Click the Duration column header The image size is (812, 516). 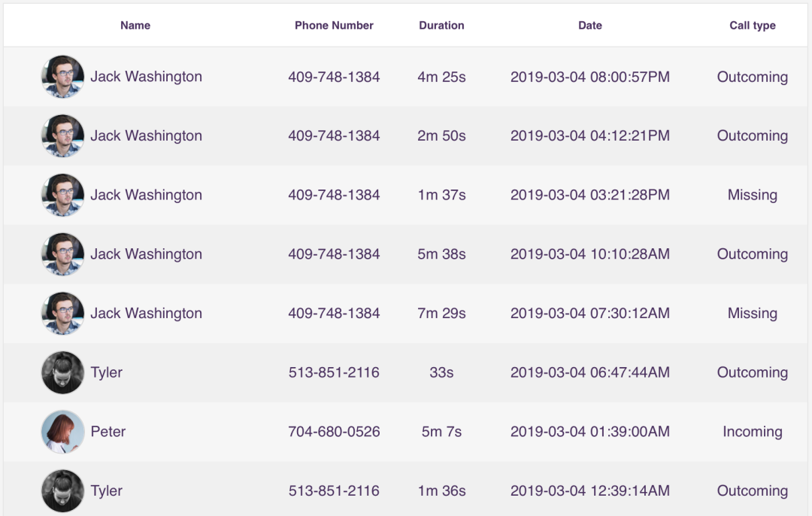tap(441, 26)
